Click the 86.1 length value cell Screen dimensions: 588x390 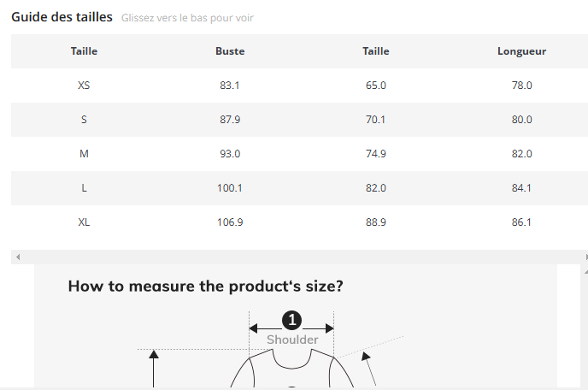tap(521, 222)
